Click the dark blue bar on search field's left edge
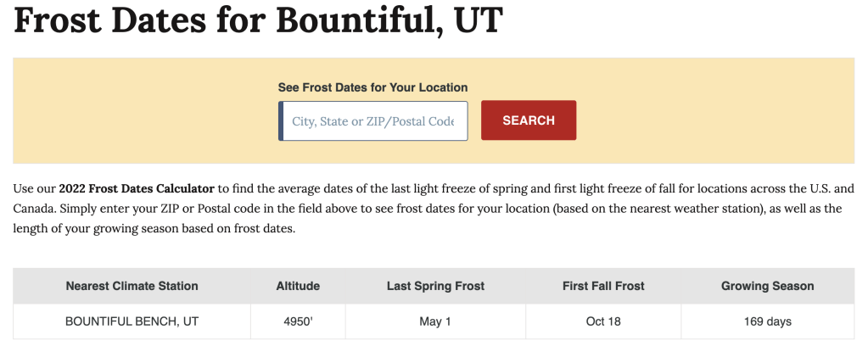 click(281, 121)
